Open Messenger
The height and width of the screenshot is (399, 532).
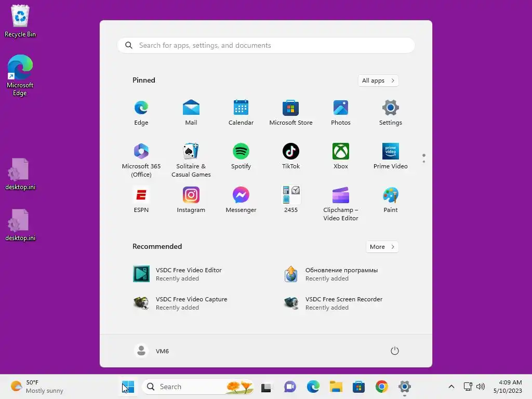(241, 200)
